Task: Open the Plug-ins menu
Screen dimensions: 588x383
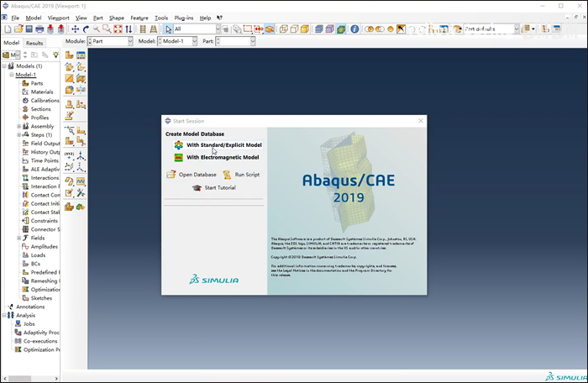Action: (x=184, y=18)
